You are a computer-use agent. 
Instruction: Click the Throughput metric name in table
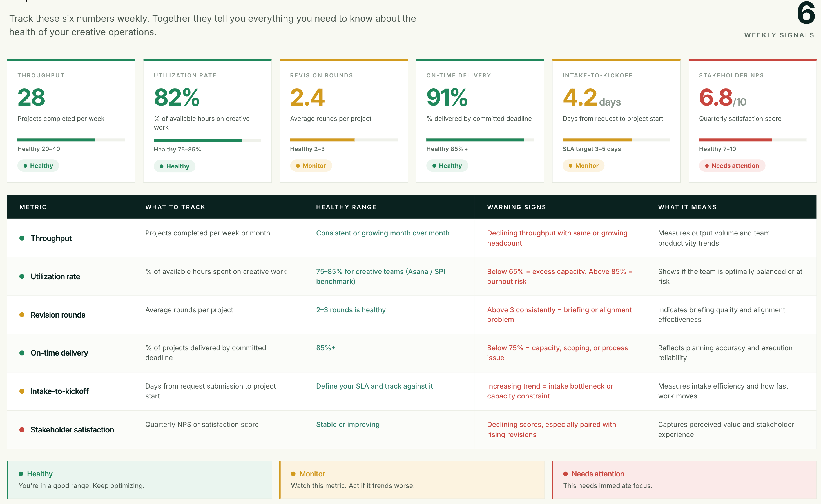[51, 238]
